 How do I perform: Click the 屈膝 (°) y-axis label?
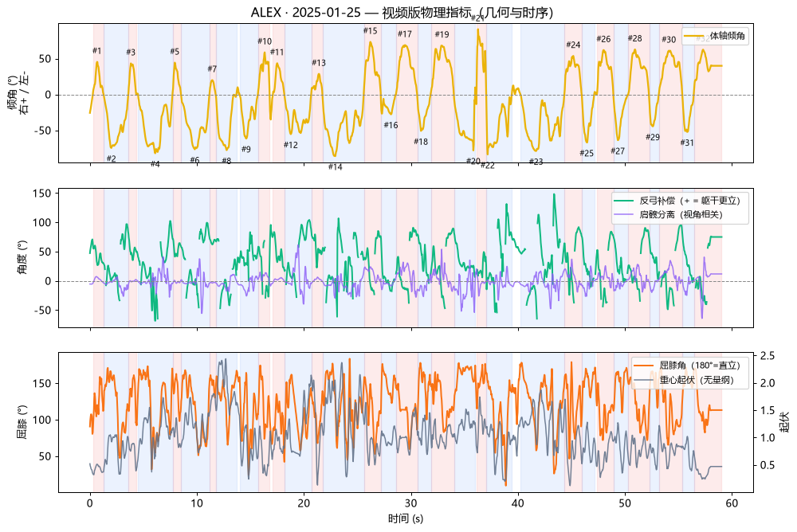tap(22, 422)
